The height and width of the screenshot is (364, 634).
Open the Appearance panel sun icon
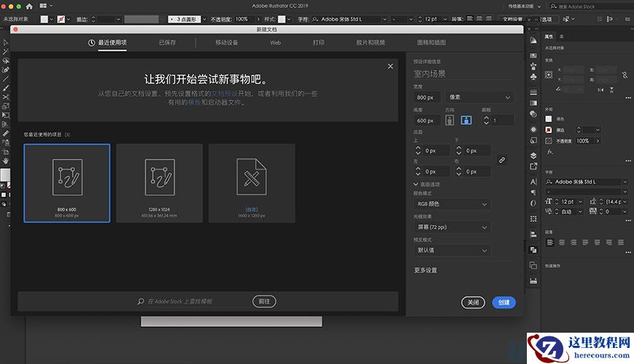533,130
